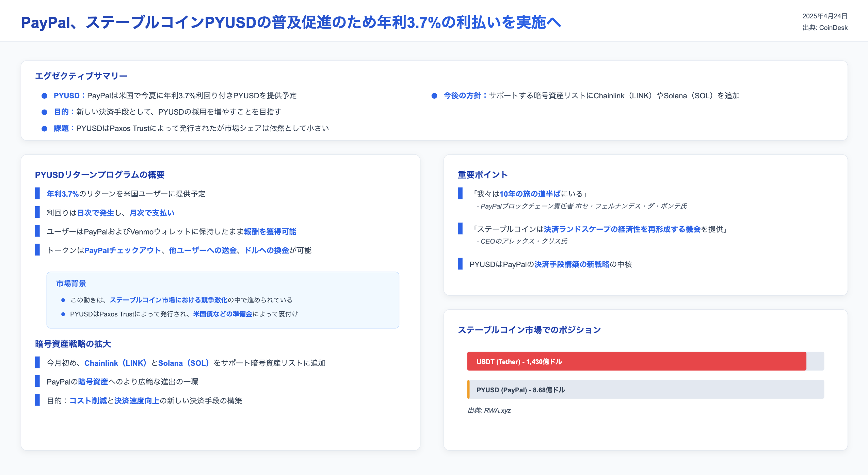The width and height of the screenshot is (868, 475).
Task: Click the Solana（SOL）highlighted text
Action: [x=184, y=363]
